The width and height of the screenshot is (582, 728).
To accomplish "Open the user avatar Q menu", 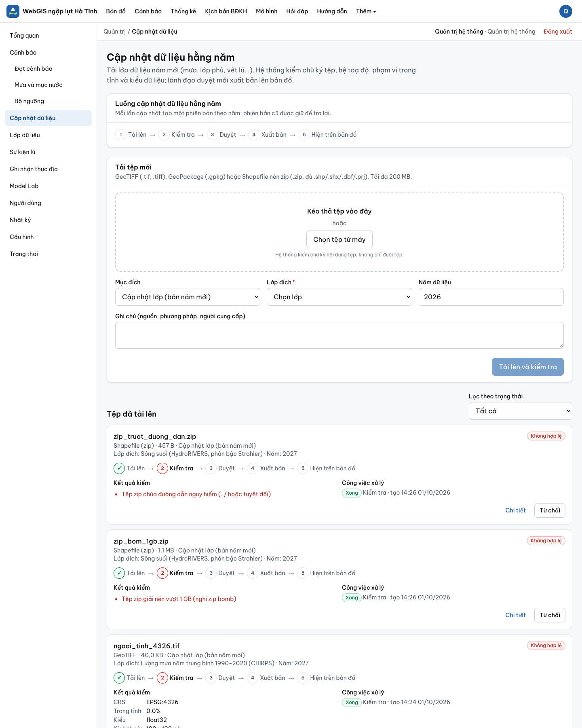I will pos(566,11).
